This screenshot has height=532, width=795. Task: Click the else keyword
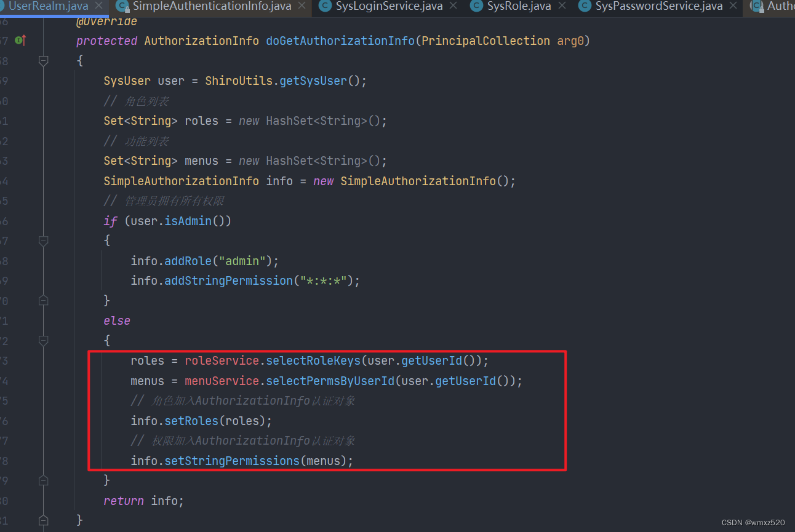(117, 320)
